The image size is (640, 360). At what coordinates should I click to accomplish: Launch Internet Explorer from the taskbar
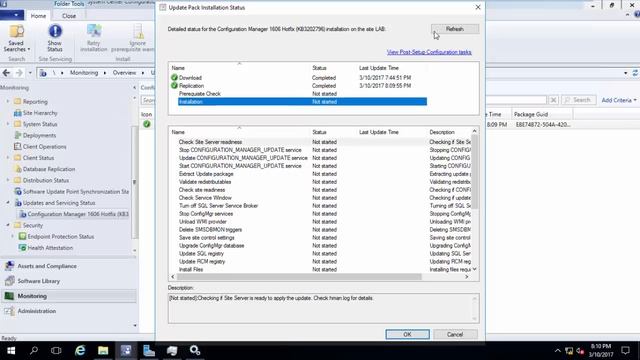pyautogui.click(x=80, y=351)
